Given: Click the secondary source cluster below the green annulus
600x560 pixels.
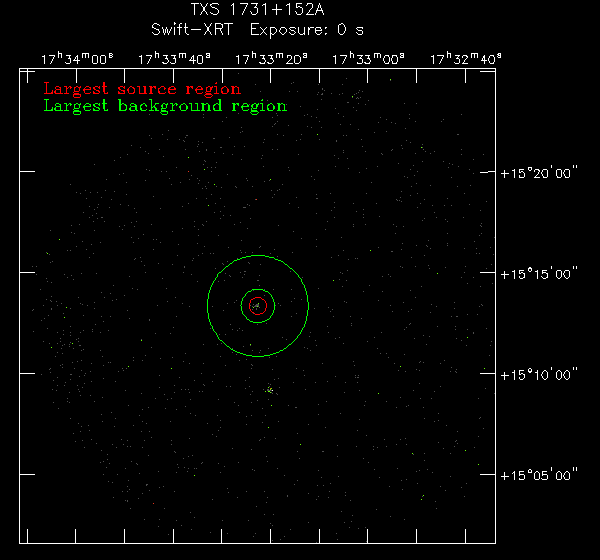Looking at the screenshot, I should (270, 390).
